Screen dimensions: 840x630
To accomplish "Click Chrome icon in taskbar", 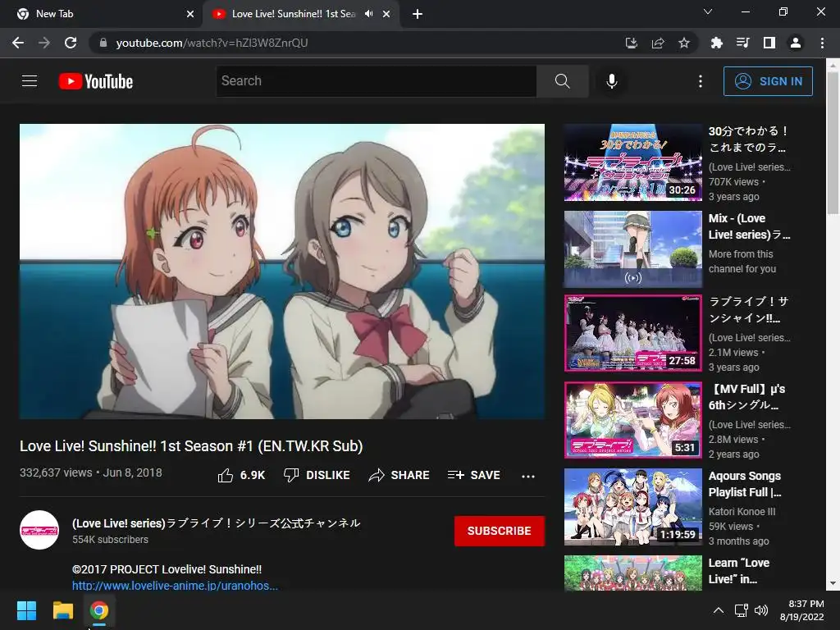I will 99,610.
